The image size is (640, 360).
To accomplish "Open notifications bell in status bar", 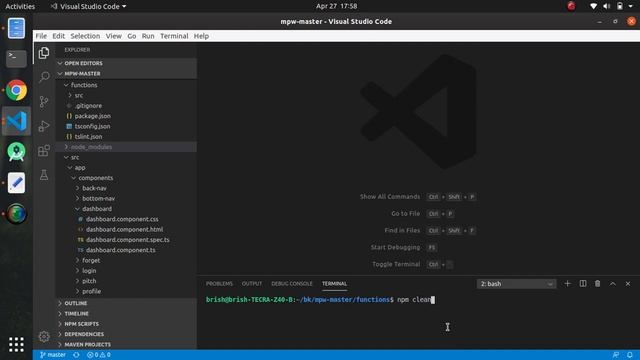I will 630,355.
